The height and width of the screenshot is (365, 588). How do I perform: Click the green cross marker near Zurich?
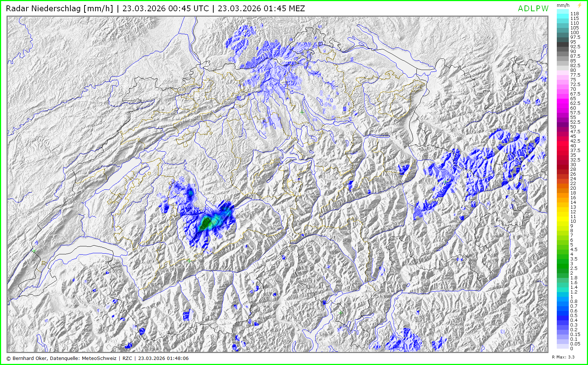click(302, 112)
